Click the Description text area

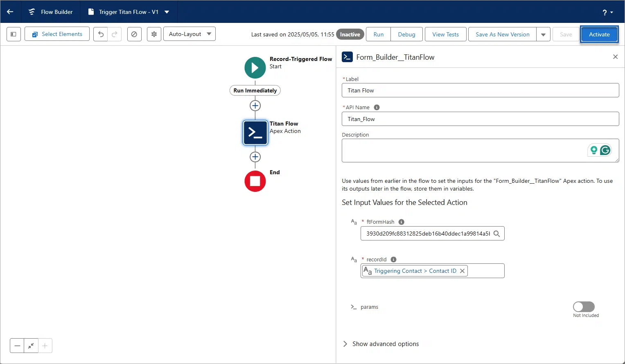(x=480, y=151)
